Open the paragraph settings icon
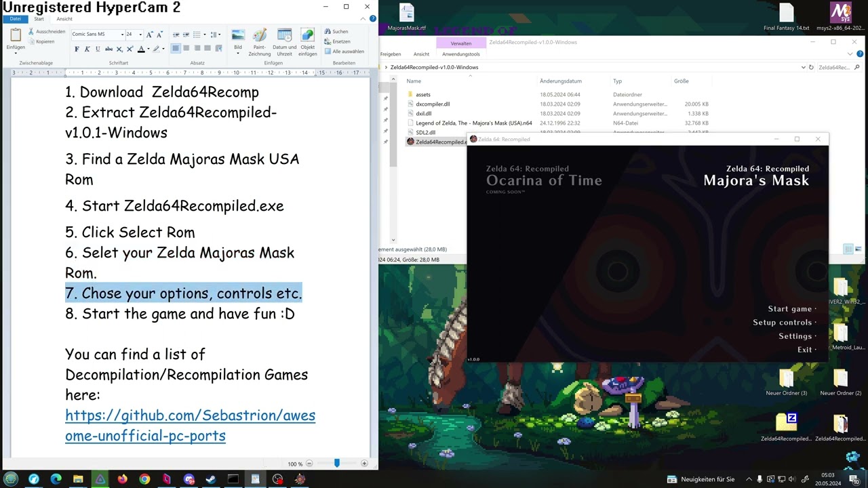The height and width of the screenshot is (488, 868). pyautogui.click(x=218, y=48)
